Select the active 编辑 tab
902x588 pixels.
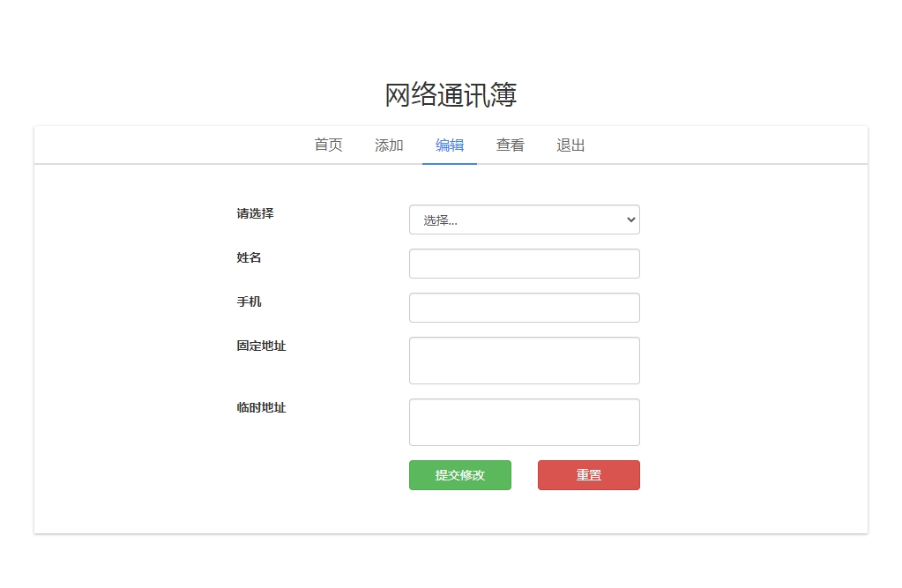[x=450, y=145]
